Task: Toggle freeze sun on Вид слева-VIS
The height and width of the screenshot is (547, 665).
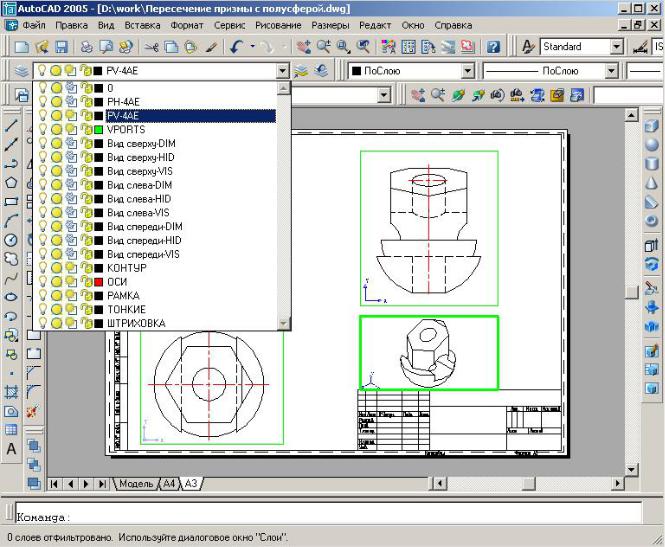Action: click(56, 212)
